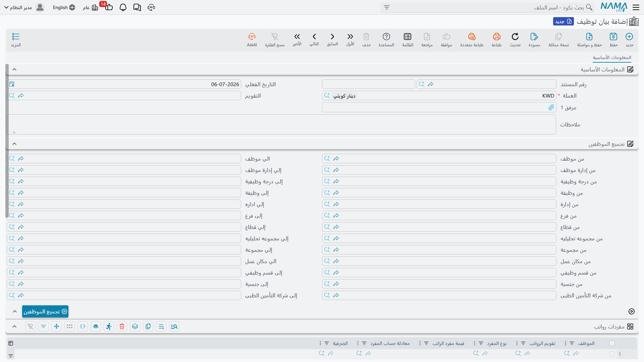The width and height of the screenshot is (644, 362).
Task: Open the date picker for التاريخ الفعلي
Action: click(x=12, y=84)
